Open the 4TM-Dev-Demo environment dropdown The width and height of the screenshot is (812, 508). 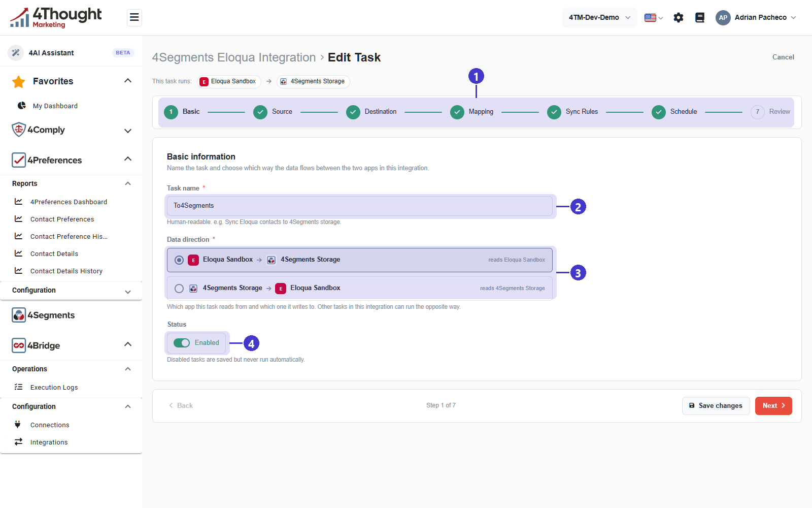click(x=599, y=18)
